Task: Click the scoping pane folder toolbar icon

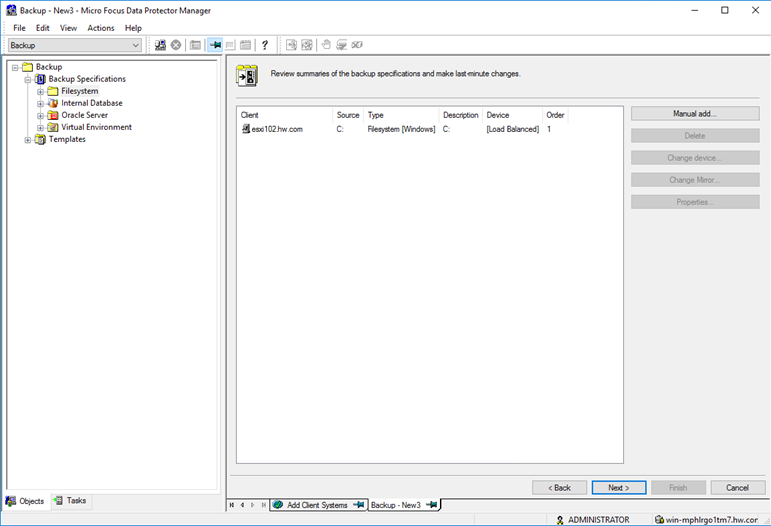Action: pos(195,45)
